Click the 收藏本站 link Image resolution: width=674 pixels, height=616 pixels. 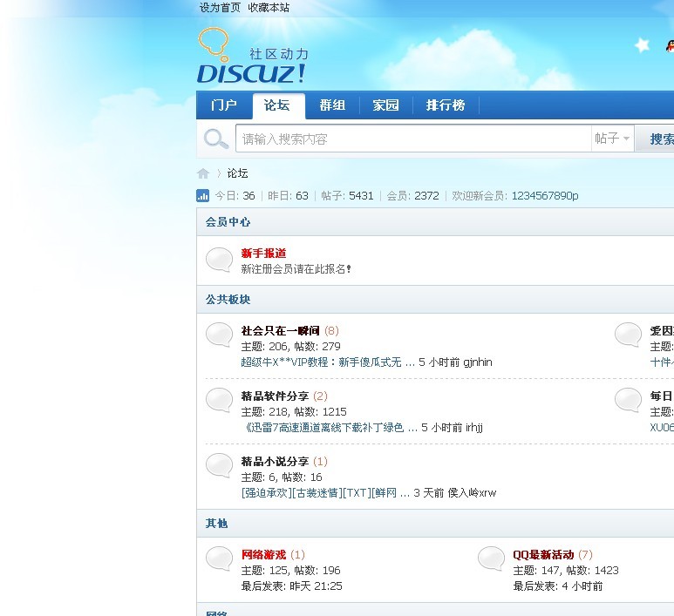pos(269,8)
